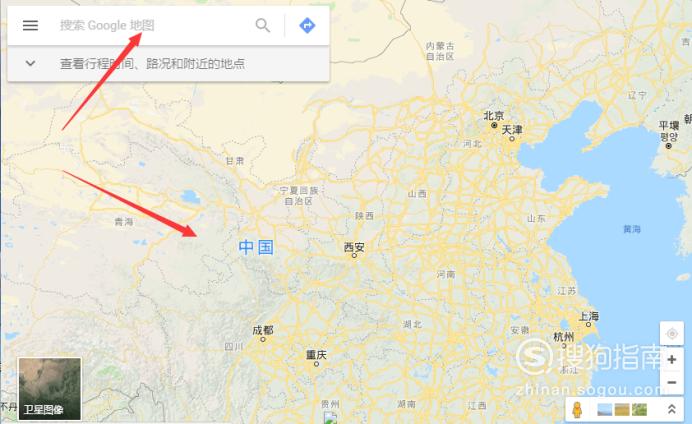Expand the travel times panel chevron
692x424 pixels.
[30, 64]
